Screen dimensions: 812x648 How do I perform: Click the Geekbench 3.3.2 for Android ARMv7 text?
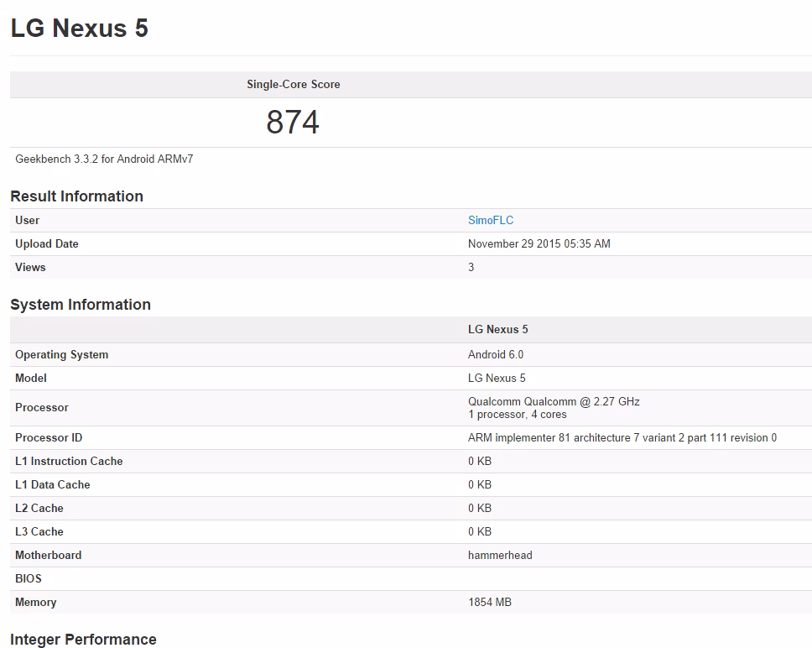click(x=104, y=159)
